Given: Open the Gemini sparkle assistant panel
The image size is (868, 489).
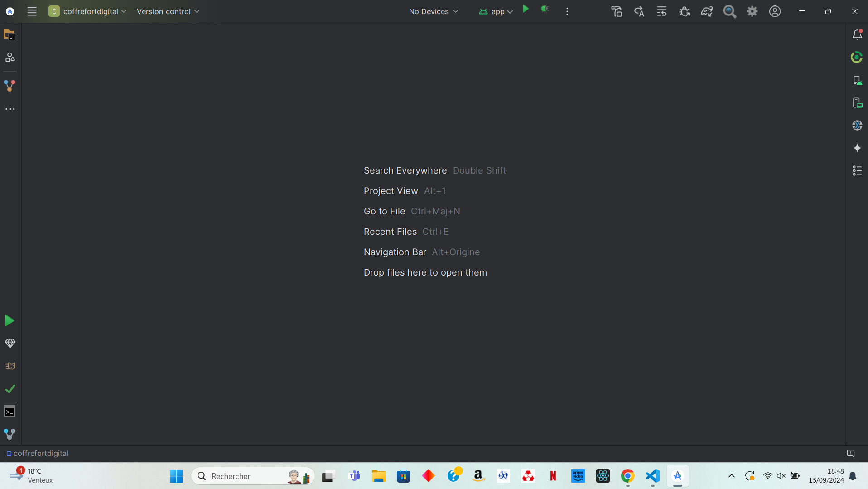Looking at the screenshot, I should [x=857, y=148].
